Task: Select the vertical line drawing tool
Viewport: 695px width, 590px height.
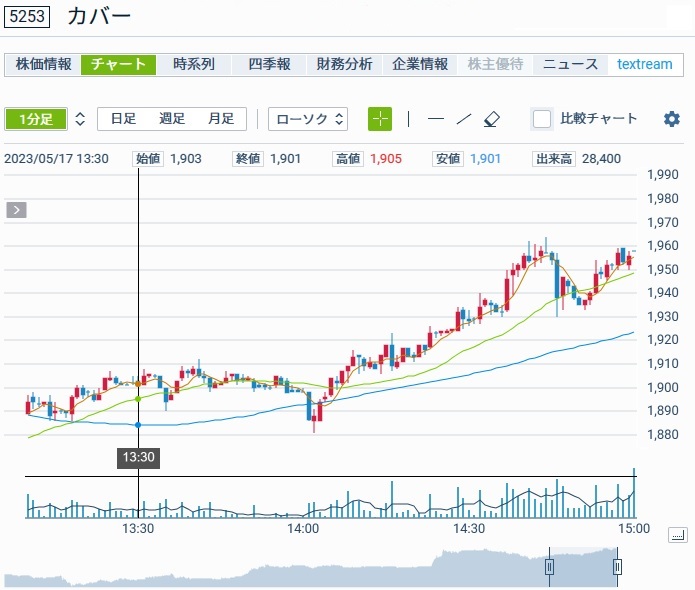Action: tap(408, 119)
